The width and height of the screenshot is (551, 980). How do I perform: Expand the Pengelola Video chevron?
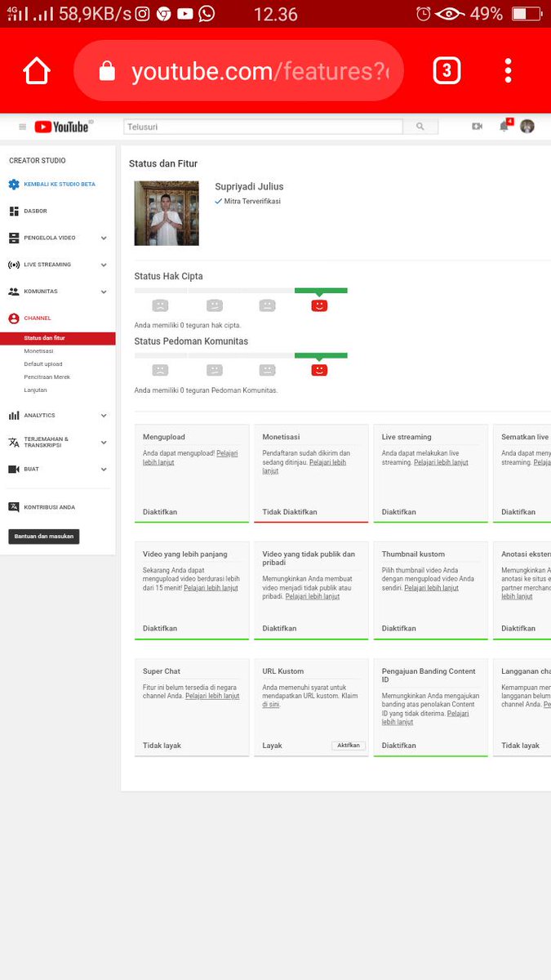(x=104, y=238)
